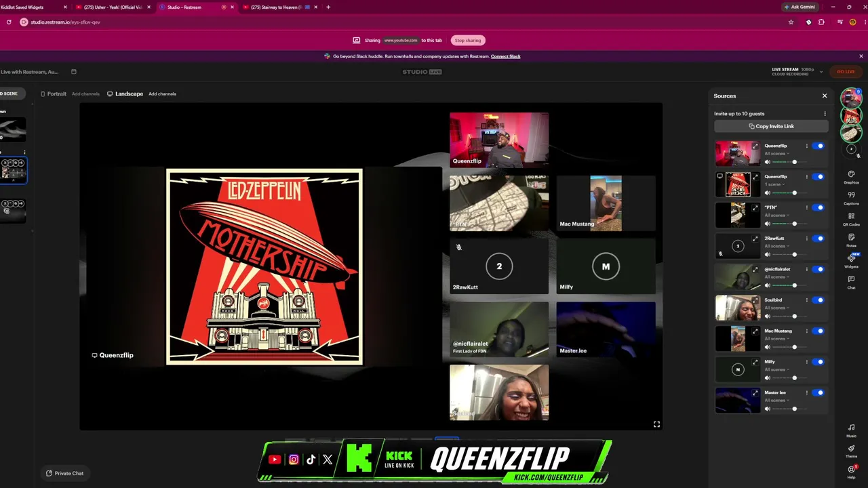Viewport: 868px width, 488px height.
Task: Expand the "PTN" source to fullscreen
Action: tap(755, 207)
